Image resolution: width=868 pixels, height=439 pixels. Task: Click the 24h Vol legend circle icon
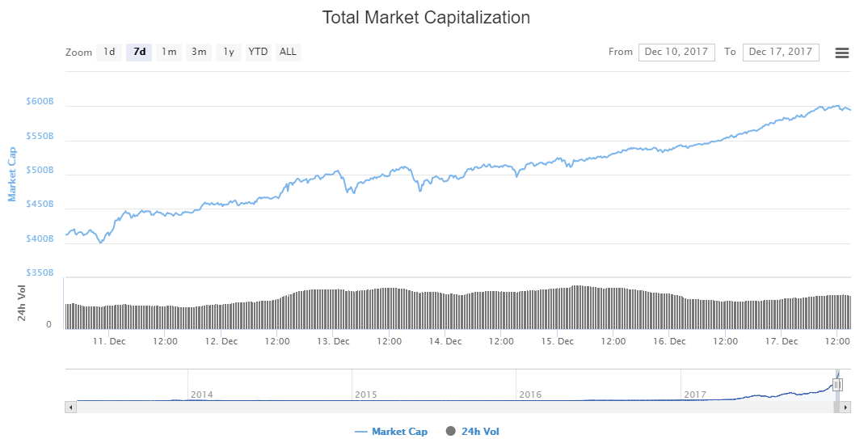[x=451, y=432]
